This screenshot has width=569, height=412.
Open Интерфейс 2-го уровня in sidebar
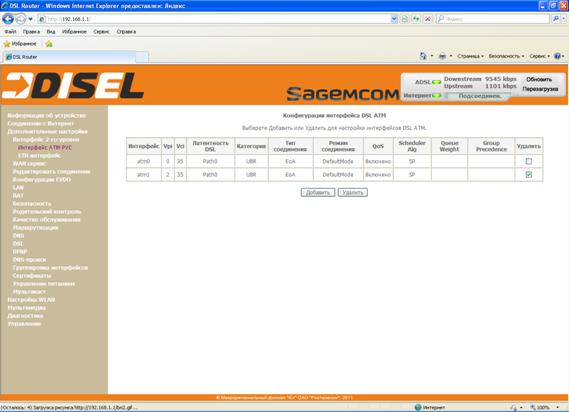[46, 140]
